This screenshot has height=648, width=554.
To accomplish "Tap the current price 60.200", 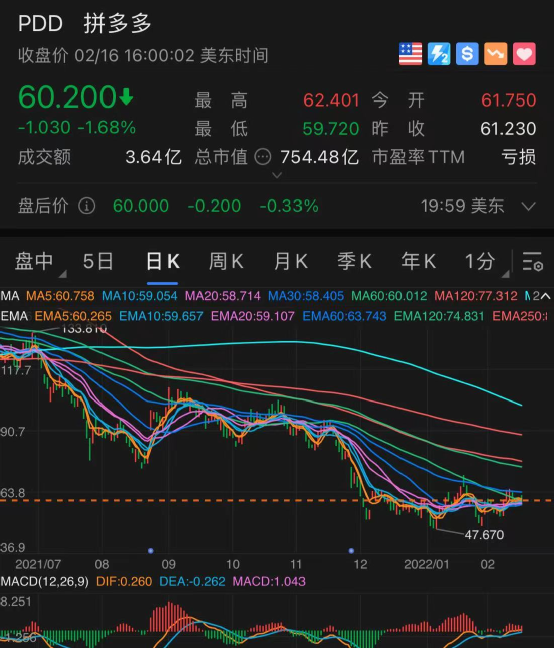I will pos(67,98).
